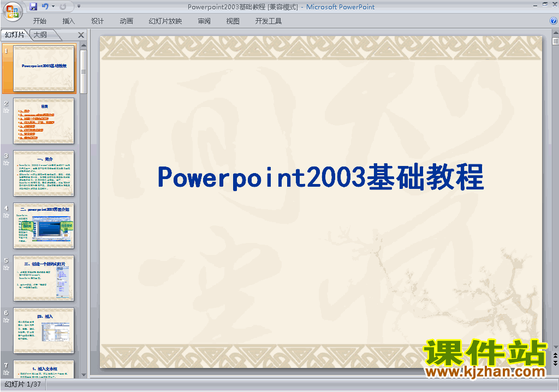Select slide 1 thumbnail
This screenshot has height=392, width=559.
coord(44,68)
